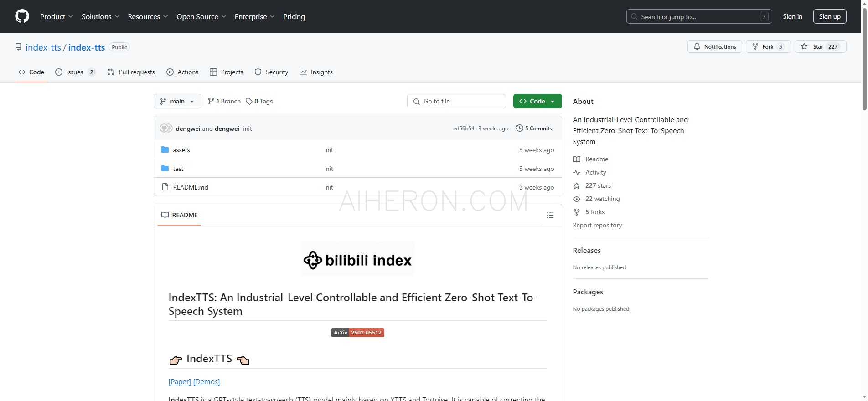The image size is (868, 401).
Task: Switch to the Projects tab
Action: click(x=226, y=72)
